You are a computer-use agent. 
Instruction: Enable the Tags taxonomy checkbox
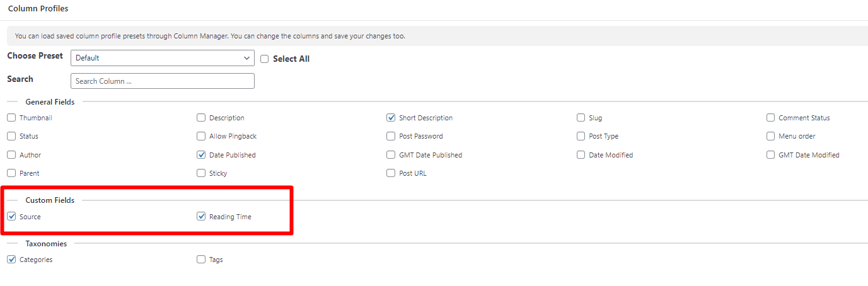[x=201, y=260]
